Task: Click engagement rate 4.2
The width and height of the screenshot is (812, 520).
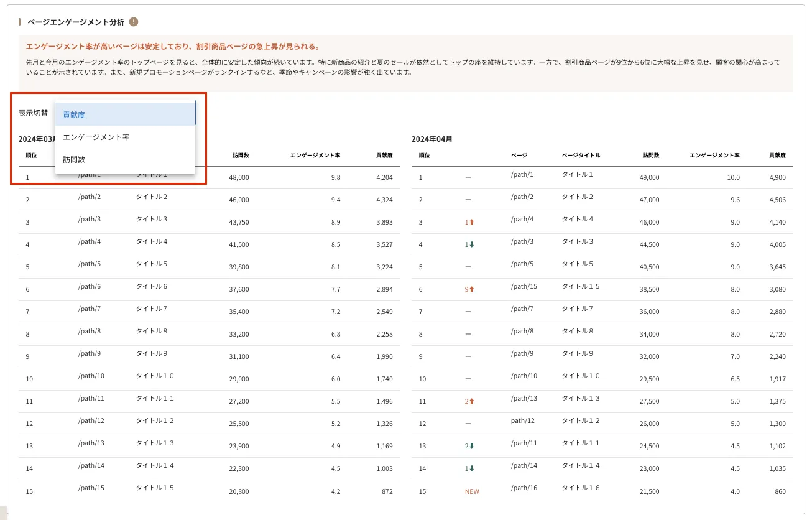Action: (336, 491)
